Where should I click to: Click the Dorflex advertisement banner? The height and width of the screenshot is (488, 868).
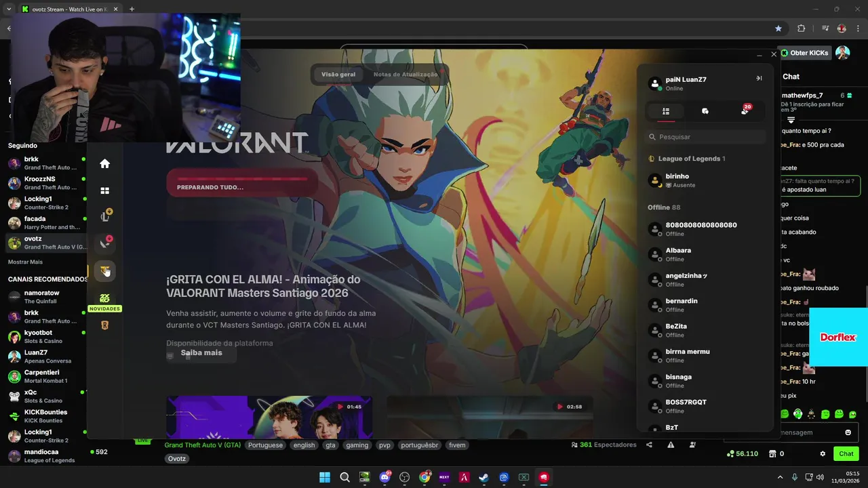coord(839,337)
